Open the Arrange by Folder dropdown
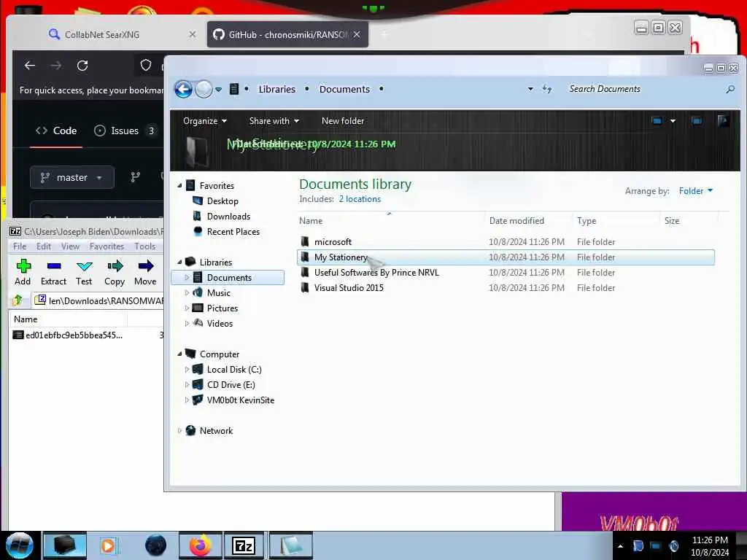Screen dimensions: 747x560 tap(695, 191)
